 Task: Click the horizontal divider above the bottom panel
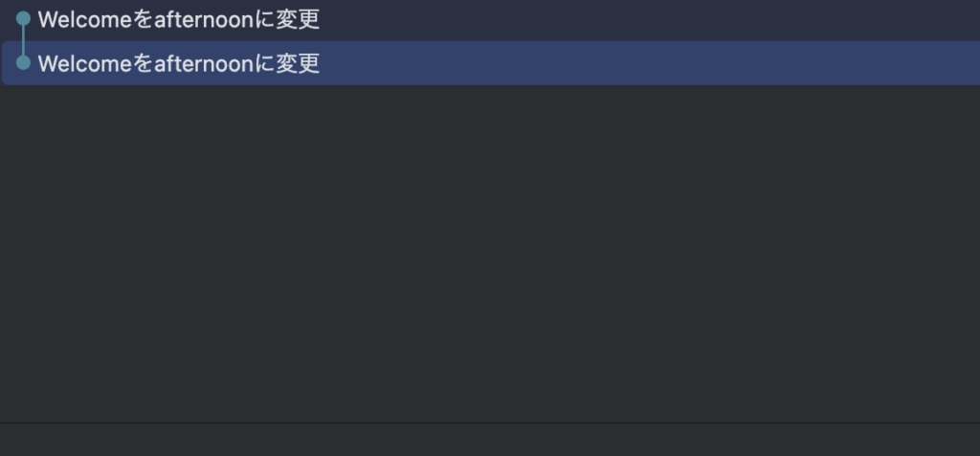[490, 422]
